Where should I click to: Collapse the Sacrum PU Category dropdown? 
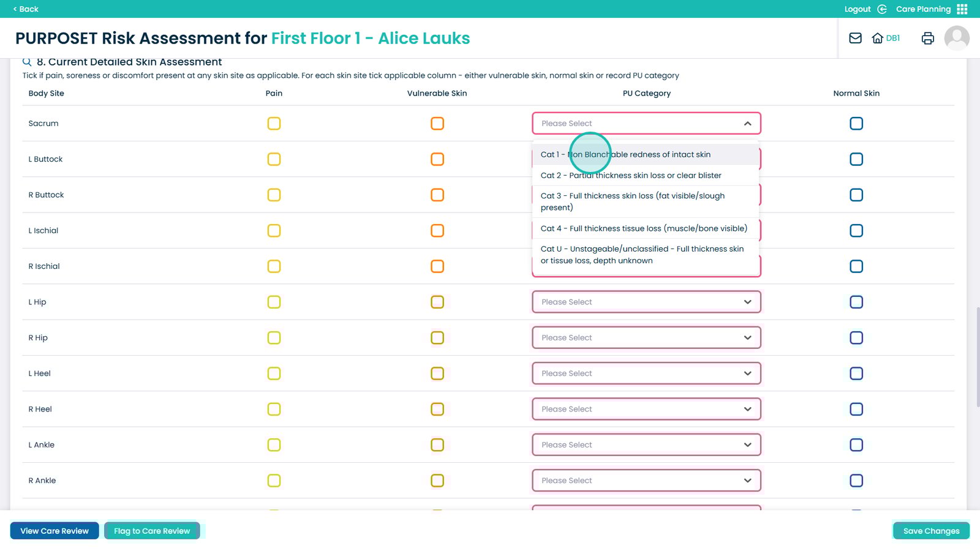point(747,124)
